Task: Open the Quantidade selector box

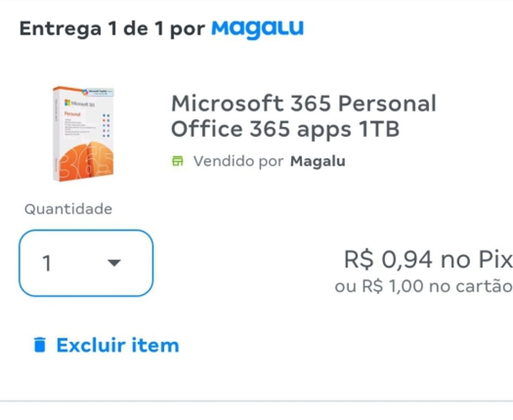Action: (x=86, y=263)
